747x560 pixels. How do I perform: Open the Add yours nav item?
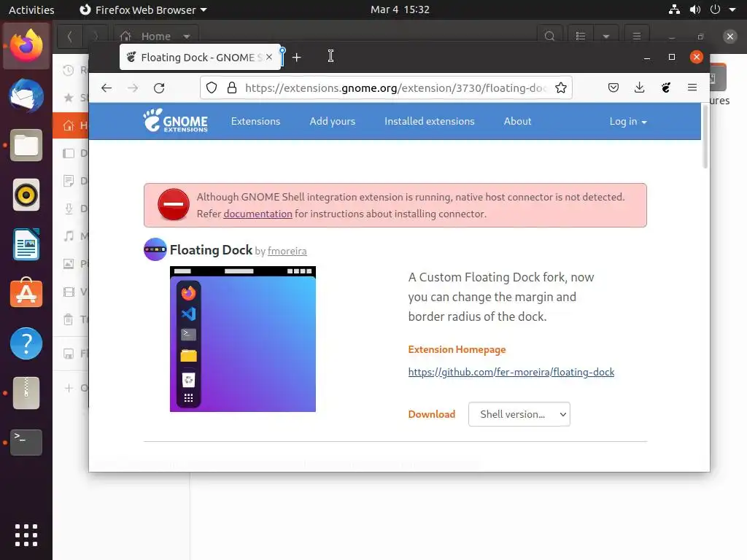[333, 122]
